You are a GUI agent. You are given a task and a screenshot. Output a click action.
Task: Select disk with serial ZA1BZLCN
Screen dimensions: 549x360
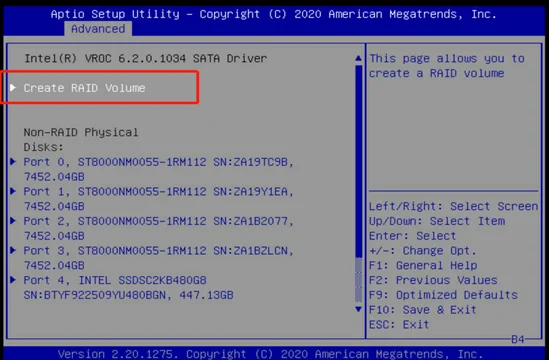158,258
